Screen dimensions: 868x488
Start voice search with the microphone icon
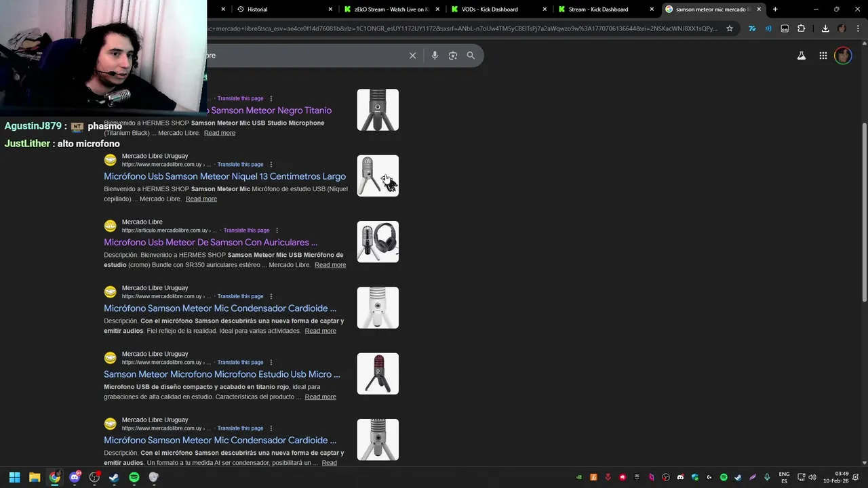click(x=435, y=56)
